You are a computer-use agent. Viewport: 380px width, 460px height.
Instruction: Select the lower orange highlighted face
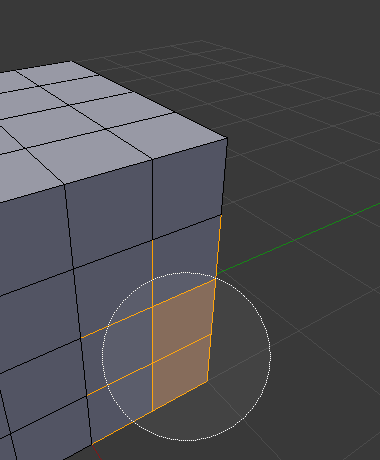tap(181, 373)
